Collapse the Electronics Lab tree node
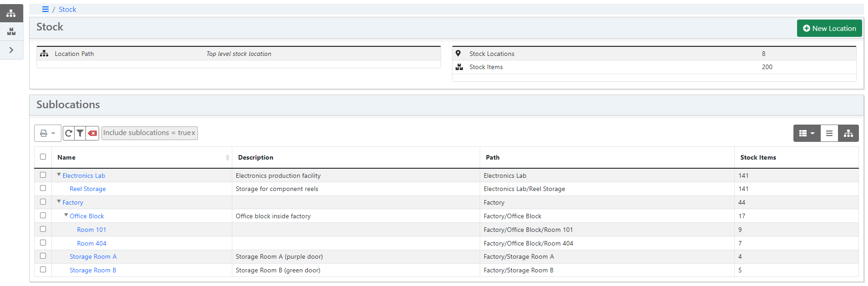Viewport: 868px width, 286px height. (59, 175)
